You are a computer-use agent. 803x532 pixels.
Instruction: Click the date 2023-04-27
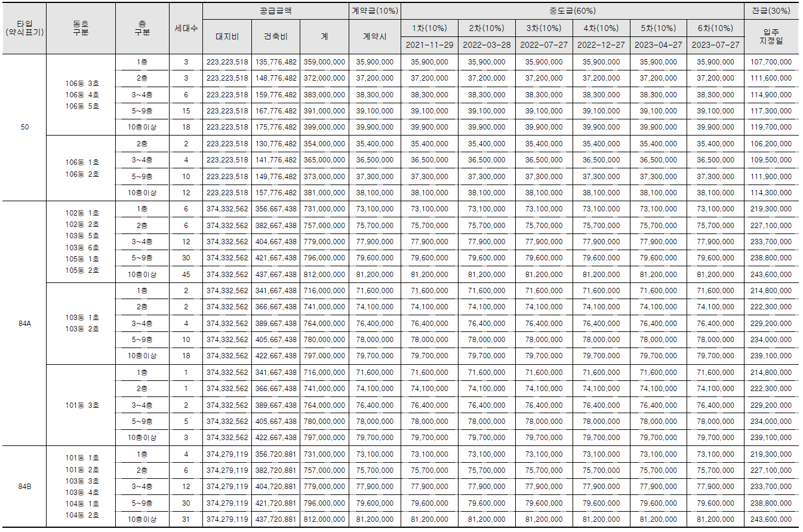click(x=659, y=45)
